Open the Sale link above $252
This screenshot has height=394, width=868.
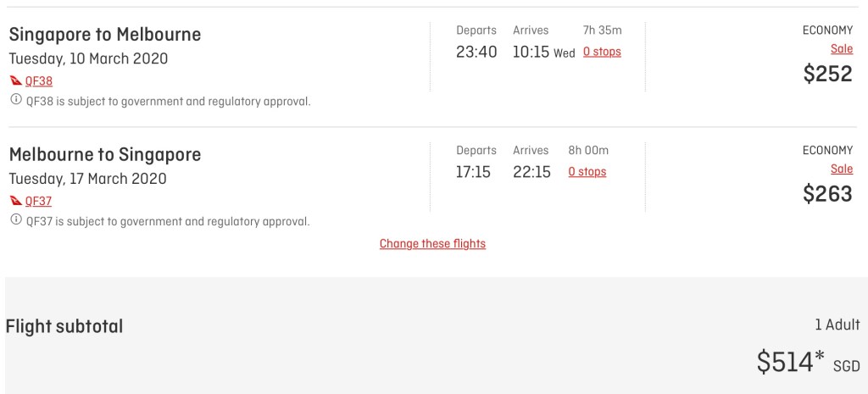841,49
